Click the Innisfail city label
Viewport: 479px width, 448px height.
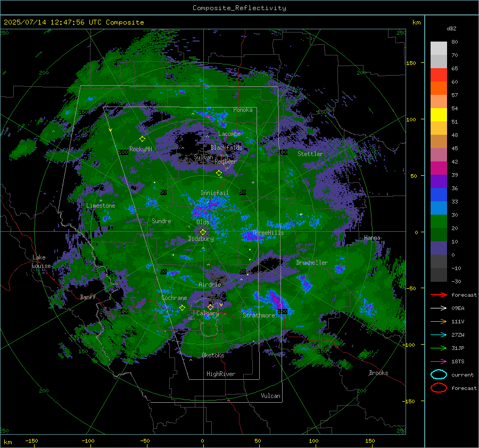(214, 193)
